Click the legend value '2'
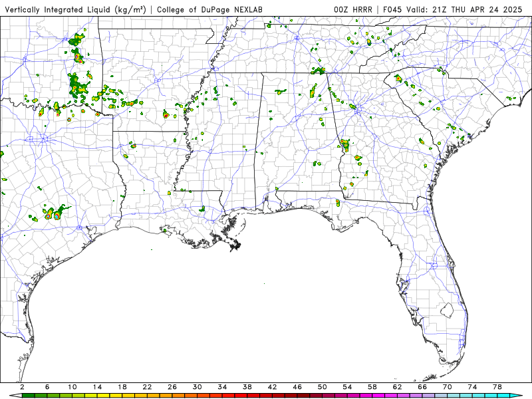 23,387
